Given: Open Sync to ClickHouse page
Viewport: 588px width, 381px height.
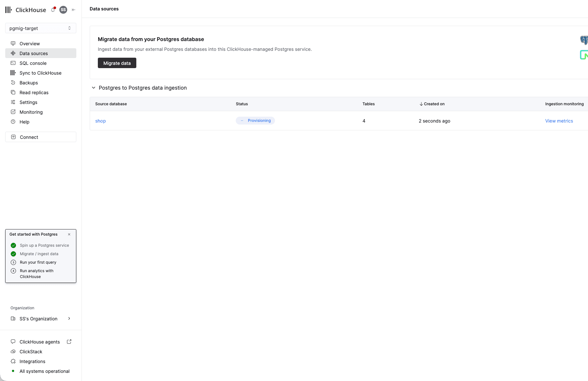Looking at the screenshot, I should pos(41,73).
